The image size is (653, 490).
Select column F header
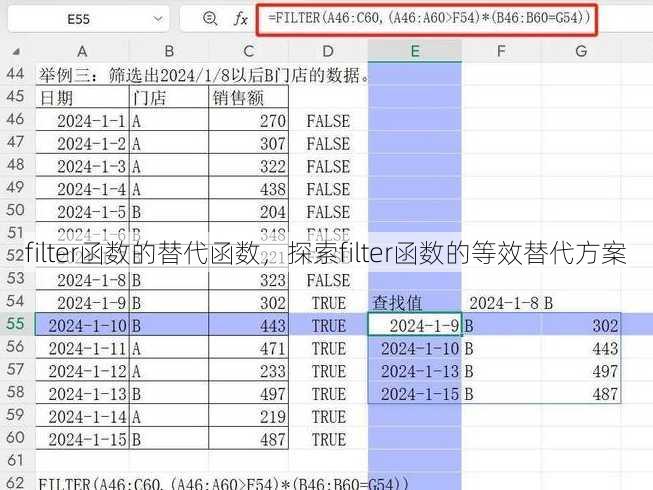point(501,51)
